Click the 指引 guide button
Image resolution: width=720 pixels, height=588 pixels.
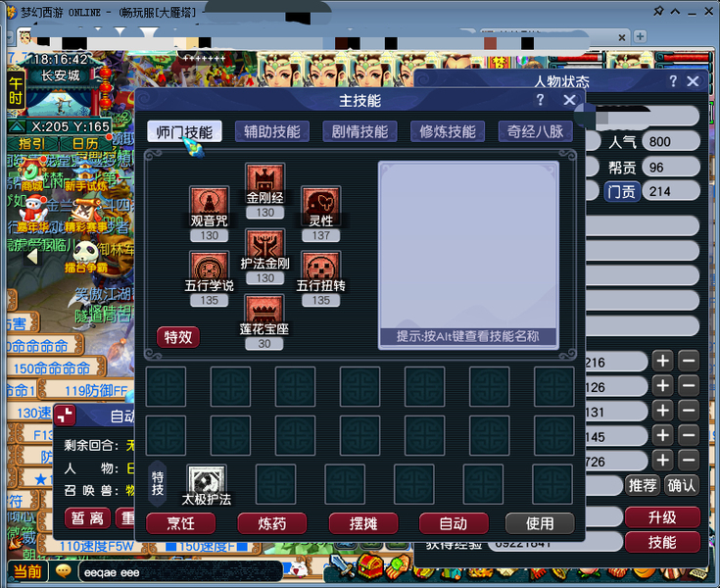(32, 144)
